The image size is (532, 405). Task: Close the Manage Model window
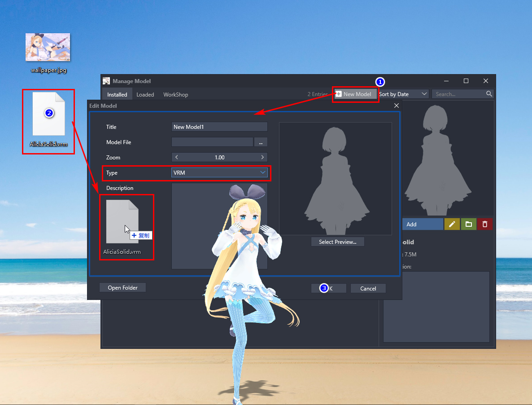[x=485, y=81]
